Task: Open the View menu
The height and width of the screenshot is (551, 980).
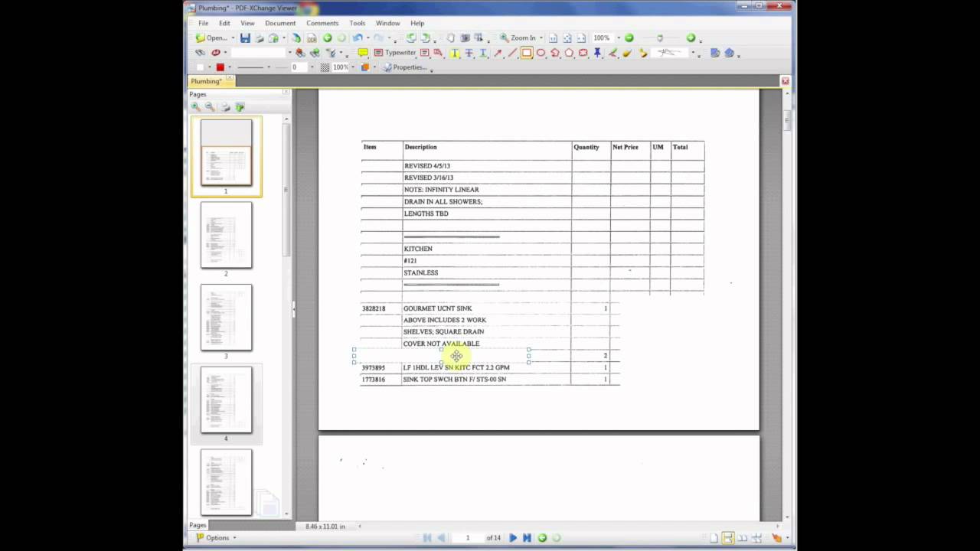Action: click(x=247, y=23)
